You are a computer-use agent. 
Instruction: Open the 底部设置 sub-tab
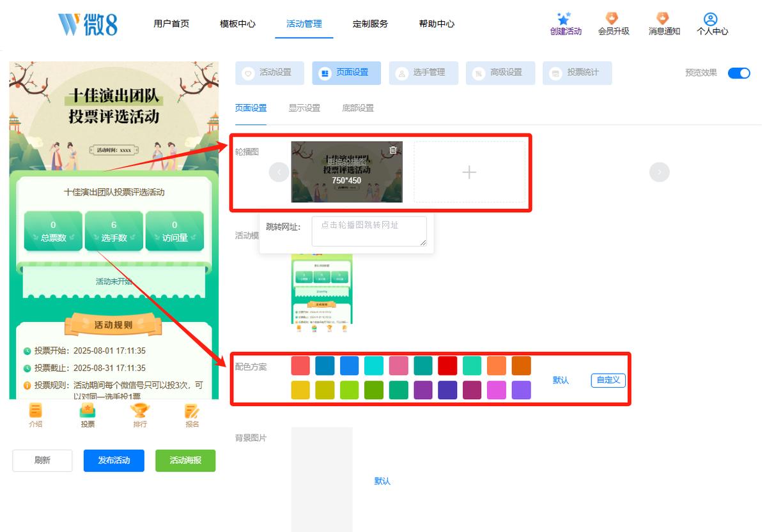[x=358, y=108]
